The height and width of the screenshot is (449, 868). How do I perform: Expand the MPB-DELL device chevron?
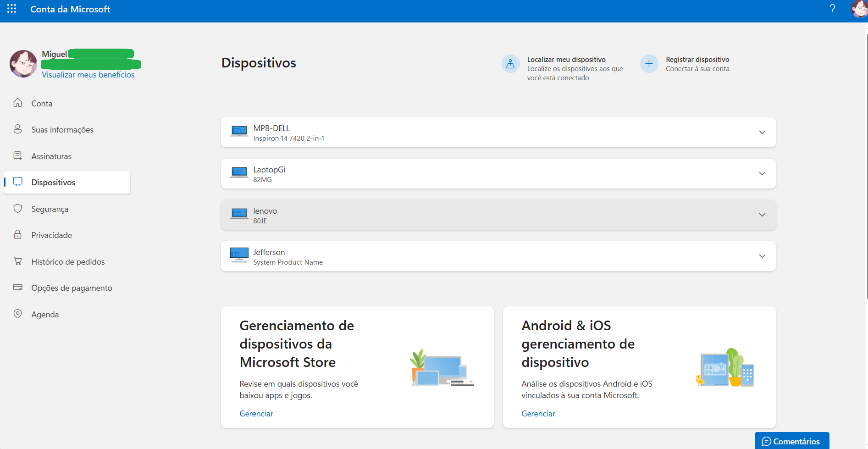point(762,132)
